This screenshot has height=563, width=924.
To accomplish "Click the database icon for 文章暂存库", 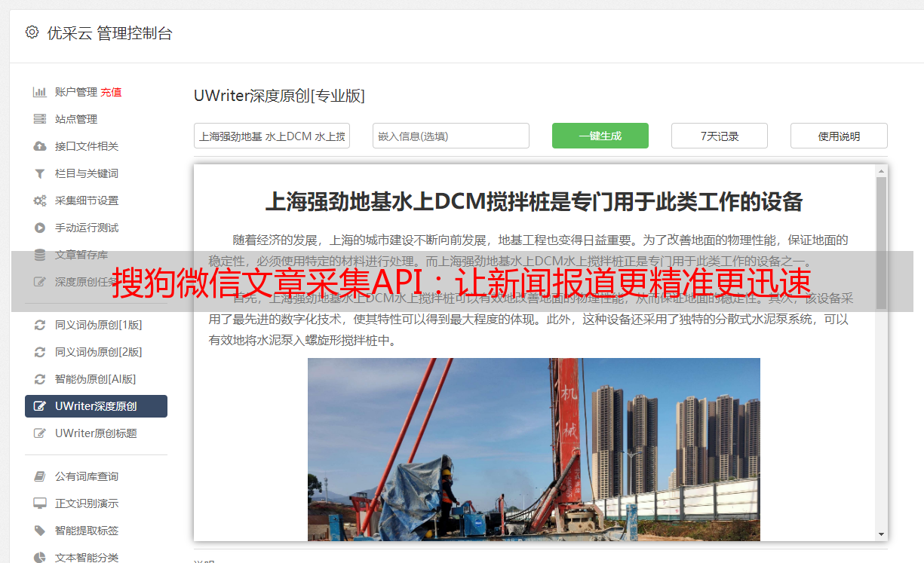I will 40,255.
